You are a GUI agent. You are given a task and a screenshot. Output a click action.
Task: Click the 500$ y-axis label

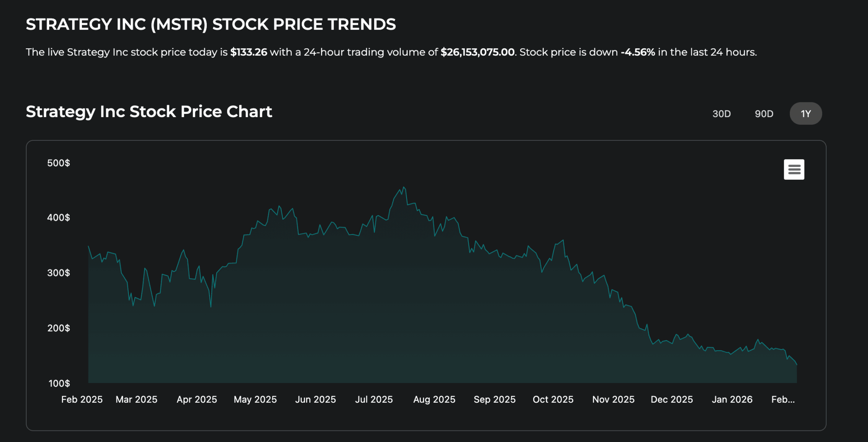click(59, 163)
